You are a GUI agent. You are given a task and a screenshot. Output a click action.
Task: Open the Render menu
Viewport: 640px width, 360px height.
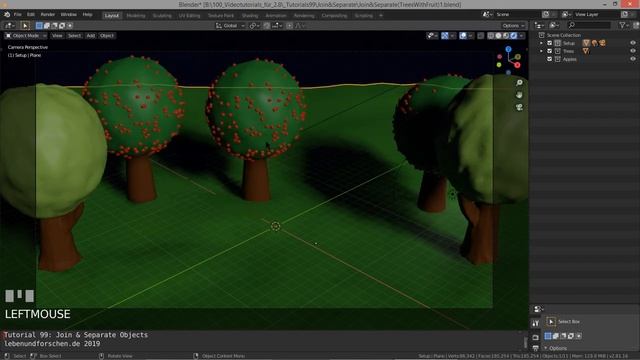(x=48, y=14)
